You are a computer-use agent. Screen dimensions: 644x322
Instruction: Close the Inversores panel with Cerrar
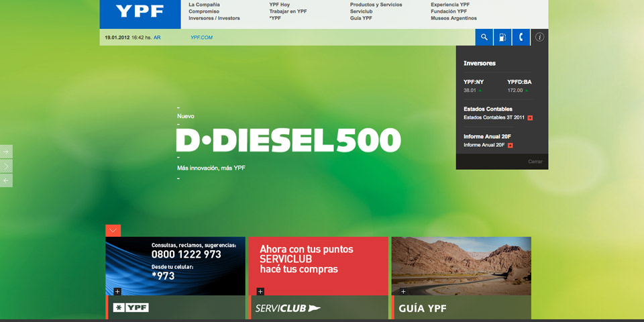click(x=535, y=162)
